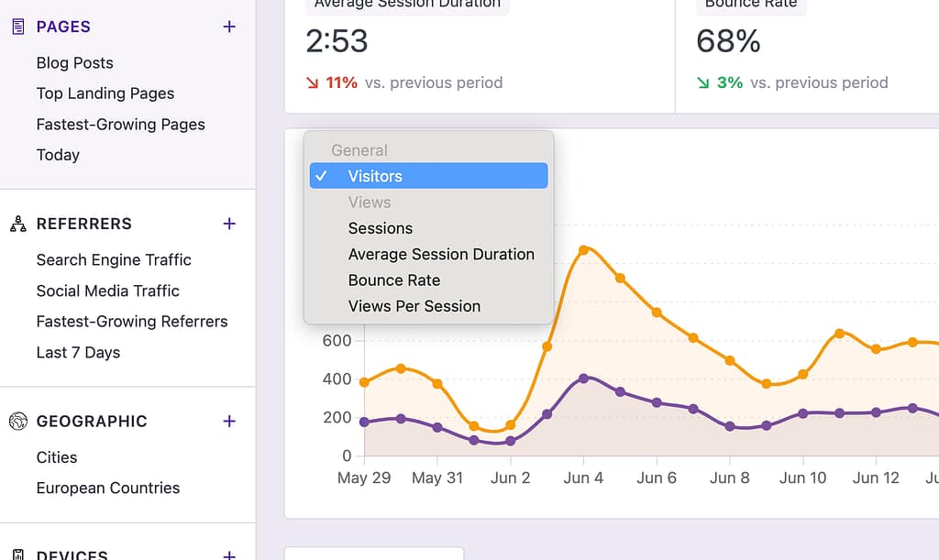Choose Bounce Rate from the menu

pos(394,280)
